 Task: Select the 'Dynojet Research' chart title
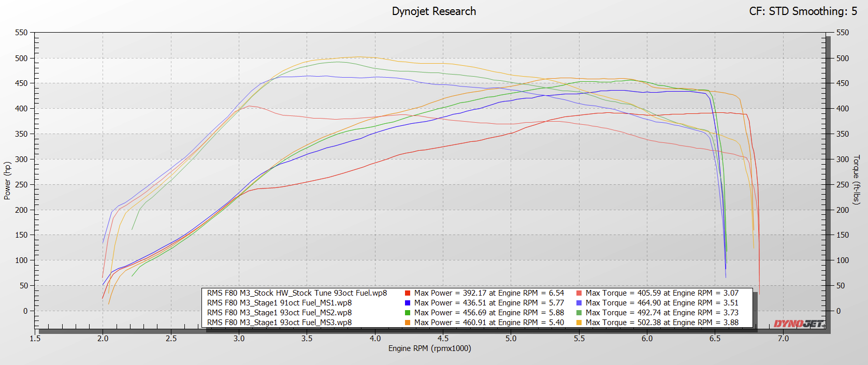pyautogui.click(x=434, y=11)
